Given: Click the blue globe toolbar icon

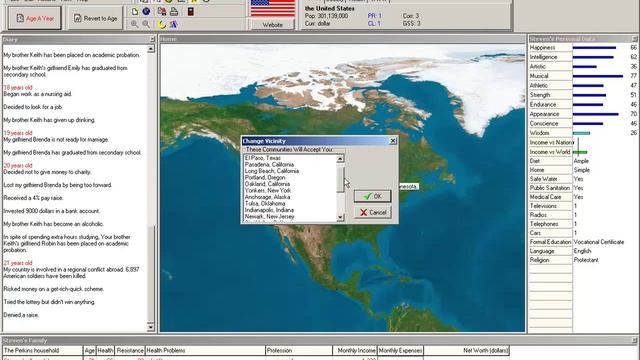Looking at the screenshot, I should (x=146, y=11).
